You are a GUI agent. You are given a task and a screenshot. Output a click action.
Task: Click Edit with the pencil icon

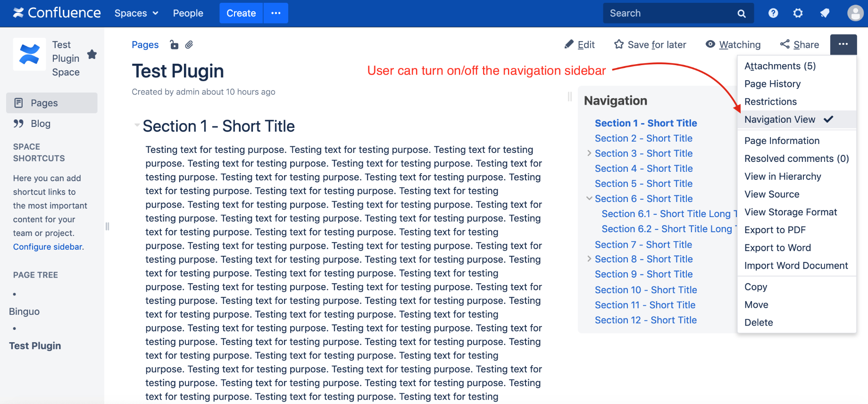(579, 45)
